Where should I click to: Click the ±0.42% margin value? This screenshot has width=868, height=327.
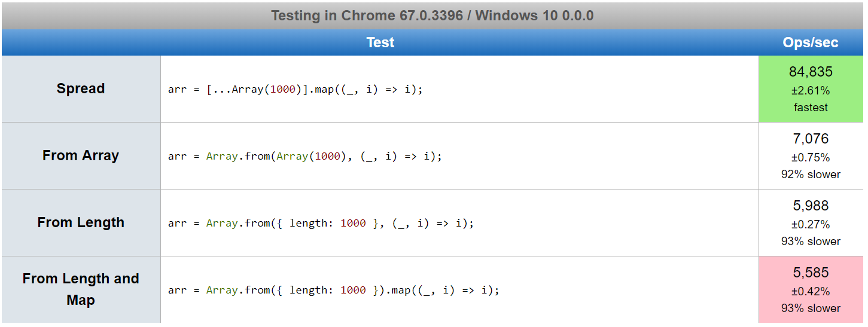(x=811, y=292)
